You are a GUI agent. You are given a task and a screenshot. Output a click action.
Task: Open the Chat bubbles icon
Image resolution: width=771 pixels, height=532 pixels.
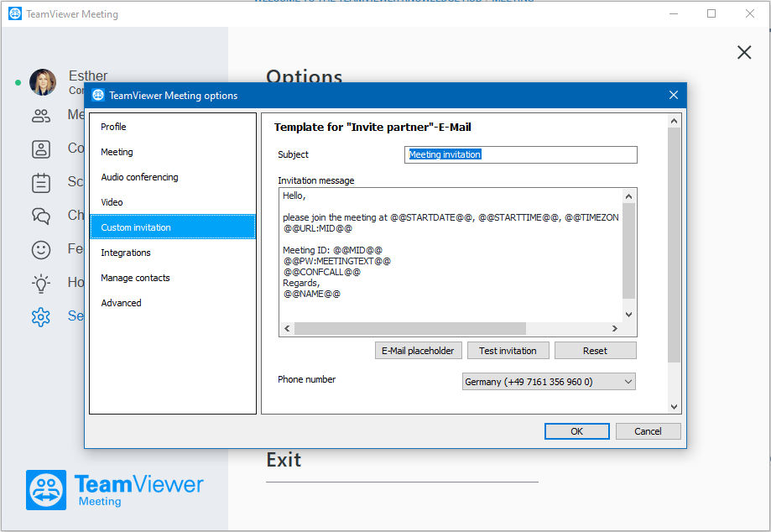(41, 216)
